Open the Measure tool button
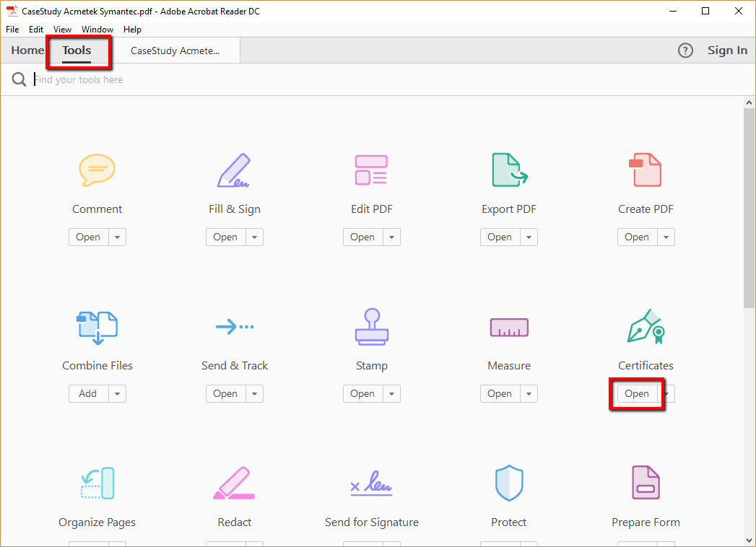Image resolution: width=756 pixels, height=547 pixels. (x=500, y=394)
